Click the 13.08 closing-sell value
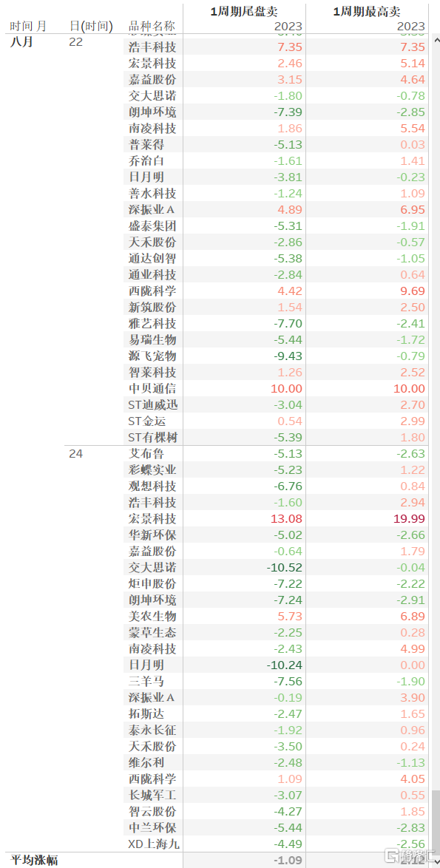The width and height of the screenshot is (440, 868). [x=287, y=519]
